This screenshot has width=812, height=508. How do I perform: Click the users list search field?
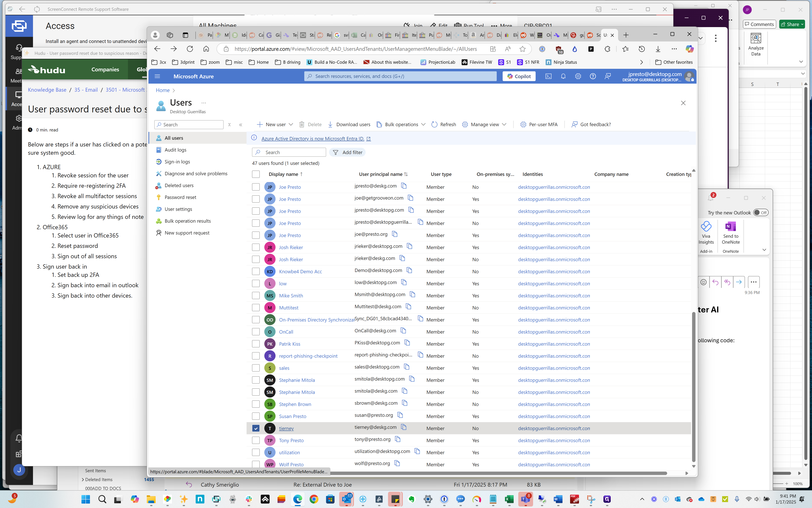point(289,152)
